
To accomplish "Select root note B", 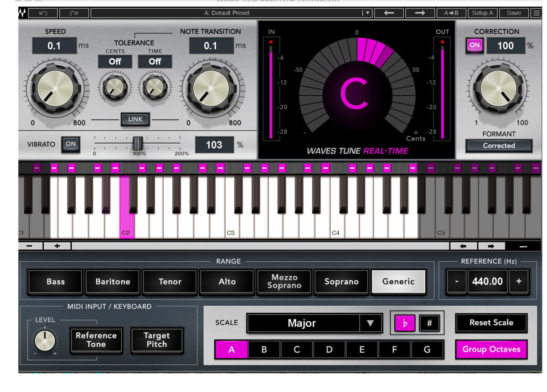I will point(264,350).
